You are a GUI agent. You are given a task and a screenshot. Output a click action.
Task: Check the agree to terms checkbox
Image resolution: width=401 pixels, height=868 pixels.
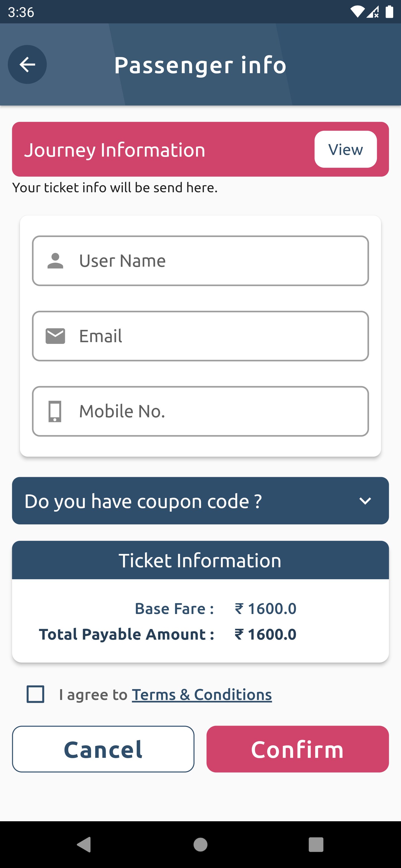tap(35, 694)
